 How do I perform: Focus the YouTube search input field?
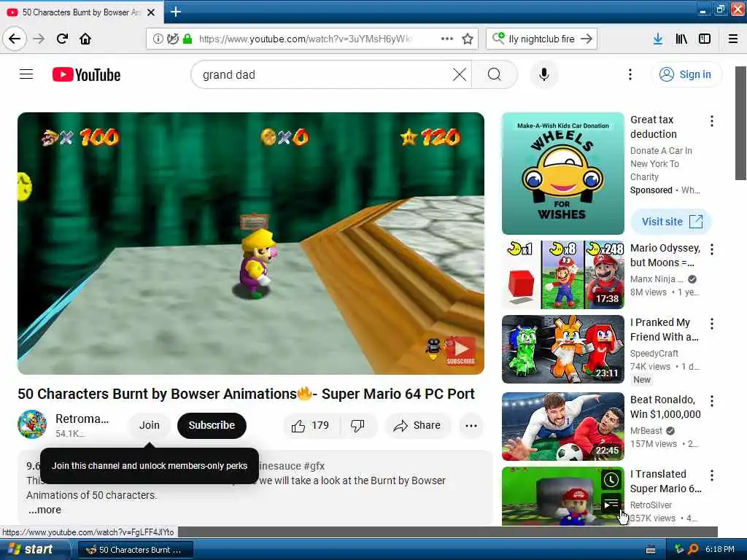coord(324,75)
